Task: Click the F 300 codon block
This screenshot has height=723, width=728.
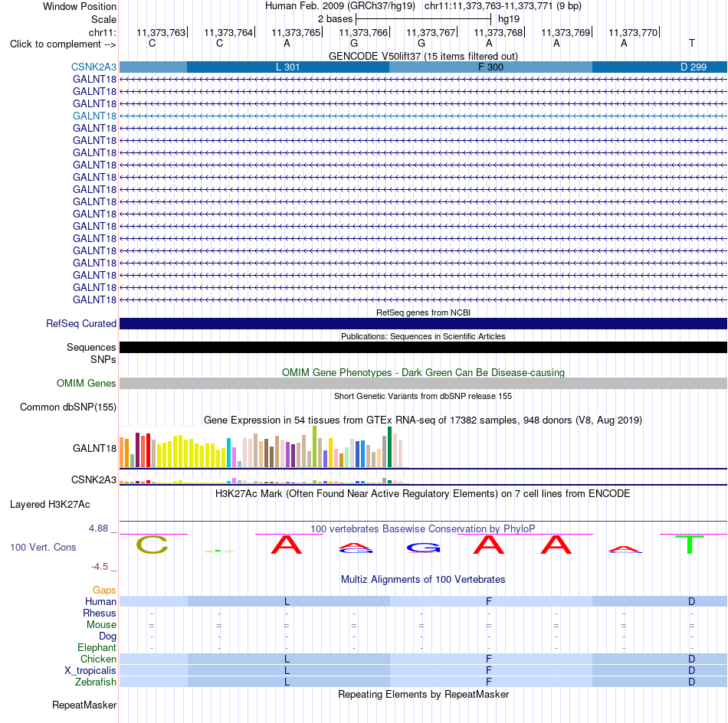Action: click(490, 67)
